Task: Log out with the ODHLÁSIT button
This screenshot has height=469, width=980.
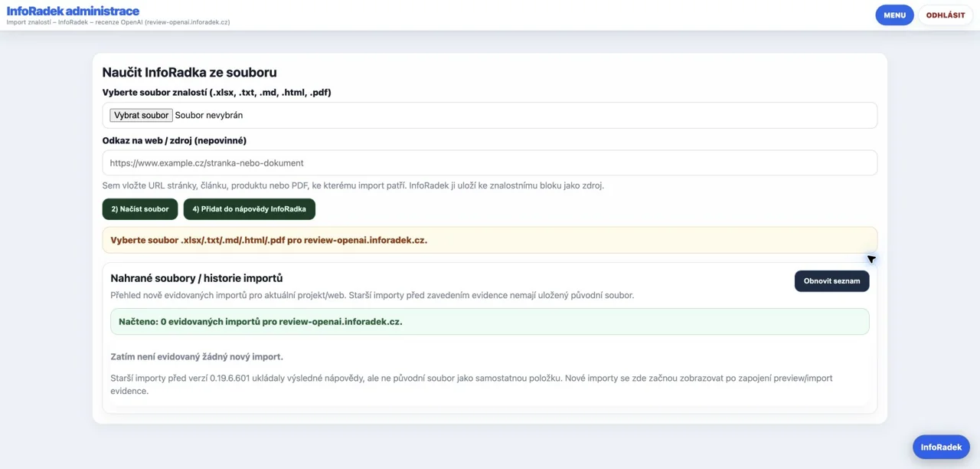Action: pyautogui.click(x=946, y=15)
